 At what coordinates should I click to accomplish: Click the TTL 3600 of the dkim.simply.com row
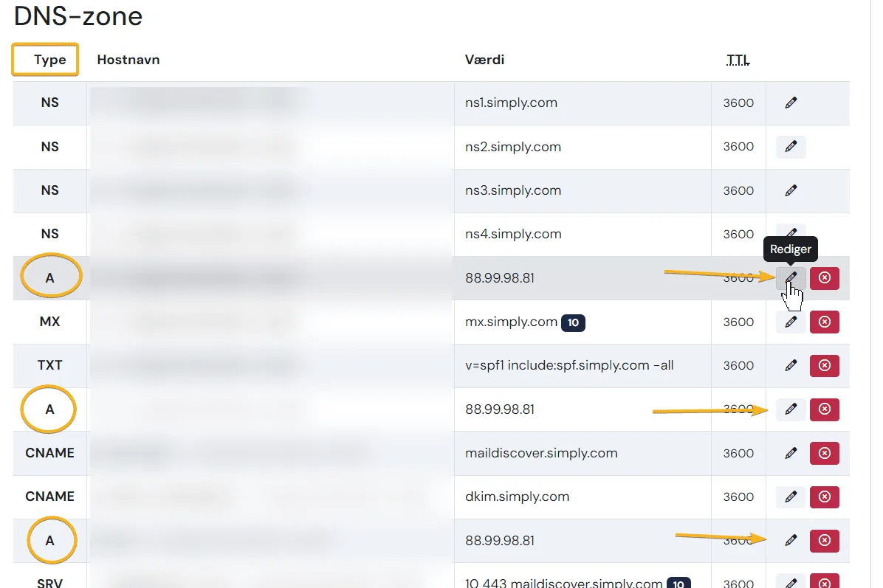(738, 497)
